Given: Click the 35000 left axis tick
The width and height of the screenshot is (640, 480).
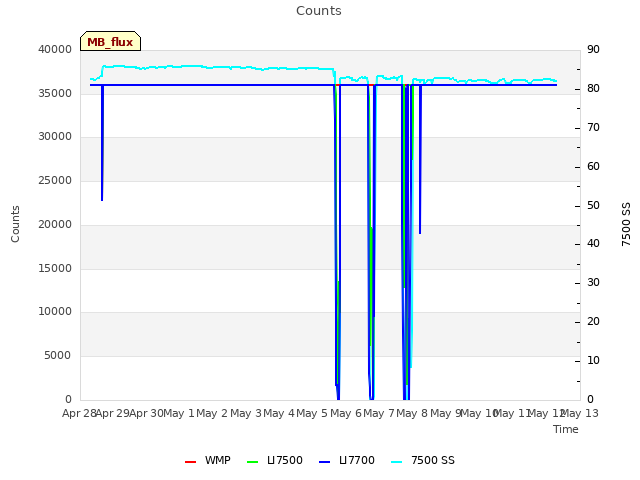Looking at the screenshot, I should tap(55, 93).
